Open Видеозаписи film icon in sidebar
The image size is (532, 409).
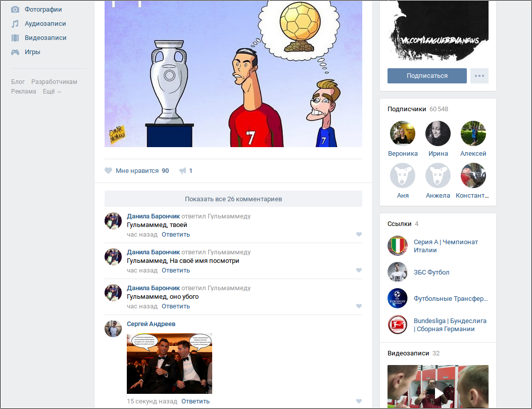click(x=15, y=38)
